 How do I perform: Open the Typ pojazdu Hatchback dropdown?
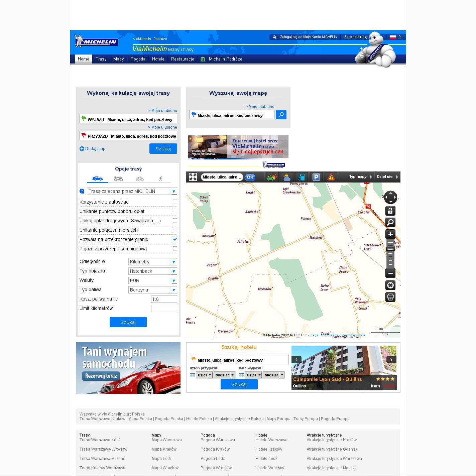(152, 271)
